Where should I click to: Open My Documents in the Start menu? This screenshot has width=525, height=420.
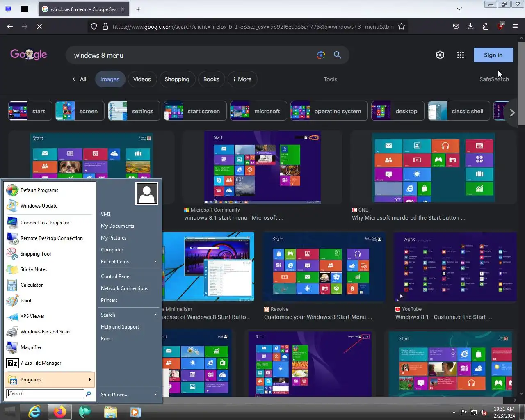pos(129,226)
